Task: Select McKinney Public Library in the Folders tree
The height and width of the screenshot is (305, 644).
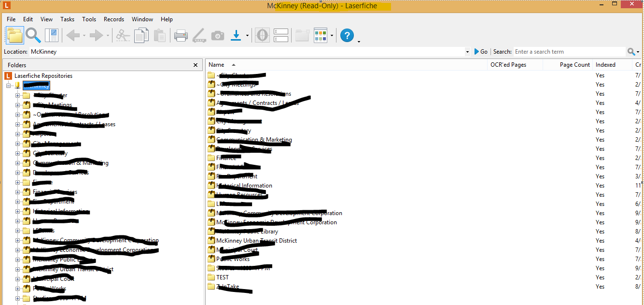Action: 63,260
